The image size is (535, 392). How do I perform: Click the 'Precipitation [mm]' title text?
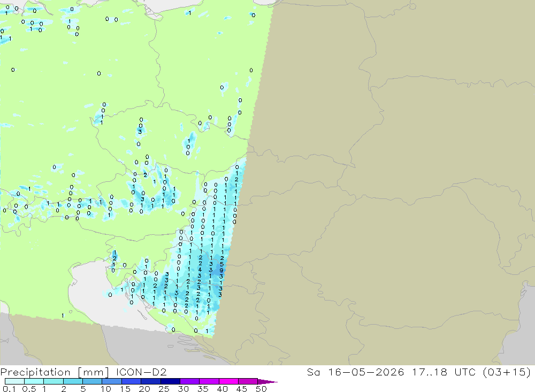coord(55,372)
